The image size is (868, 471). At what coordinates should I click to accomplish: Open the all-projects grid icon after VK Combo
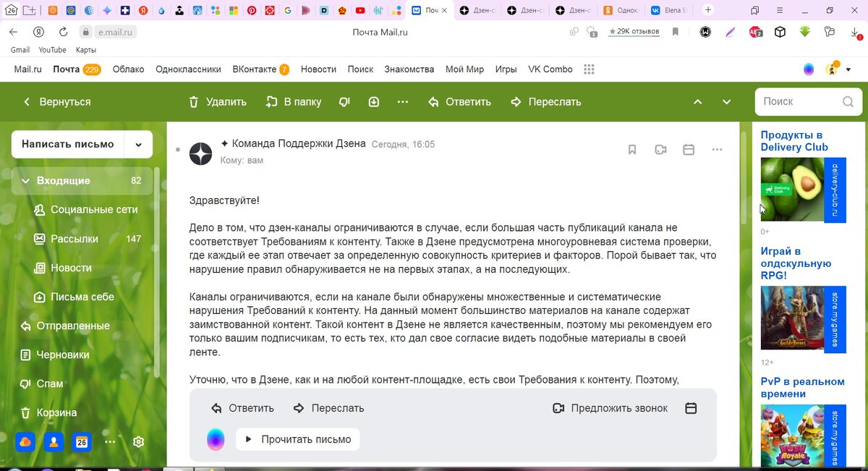click(x=589, y=69)
